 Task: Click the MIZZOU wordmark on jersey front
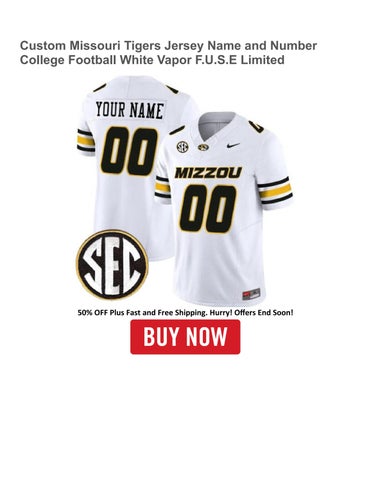208,173
